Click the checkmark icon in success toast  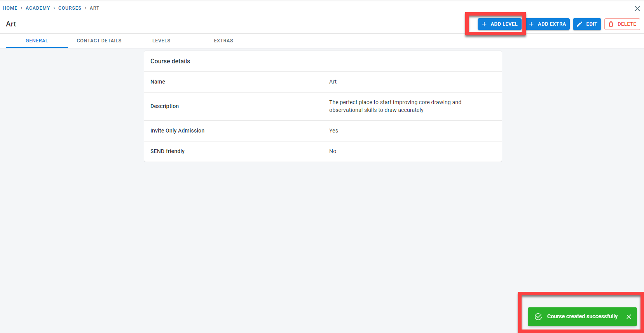(538, 317)
